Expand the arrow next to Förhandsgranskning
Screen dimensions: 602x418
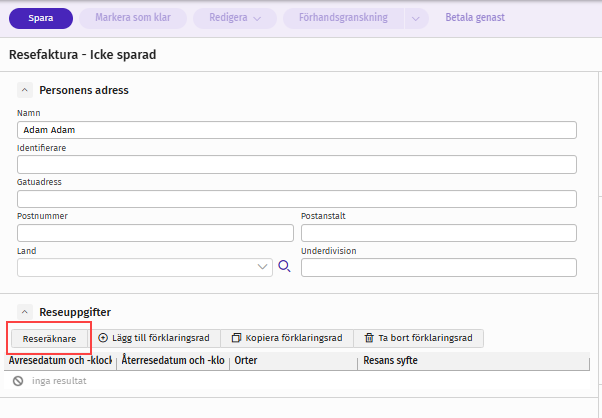(417, 18)
